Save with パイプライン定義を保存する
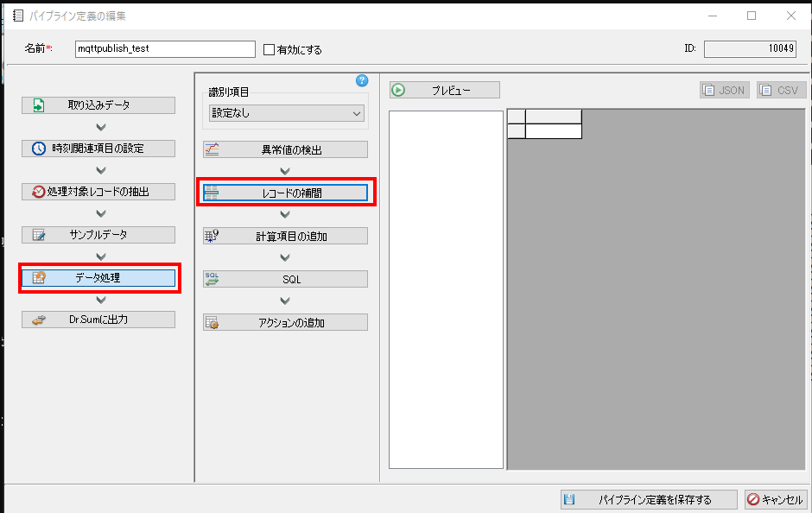 [649, 499]
